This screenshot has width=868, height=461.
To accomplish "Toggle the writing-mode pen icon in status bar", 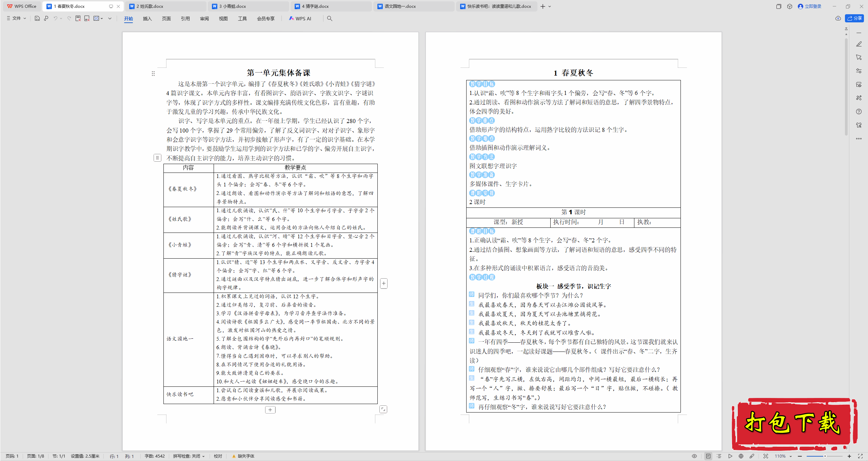I will pos(752,456).
